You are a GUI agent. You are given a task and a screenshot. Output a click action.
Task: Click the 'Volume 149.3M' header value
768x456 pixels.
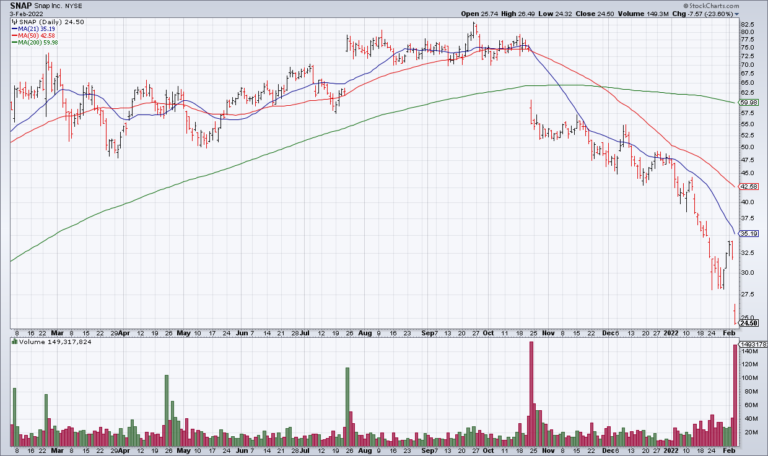[x=643, y=14]
